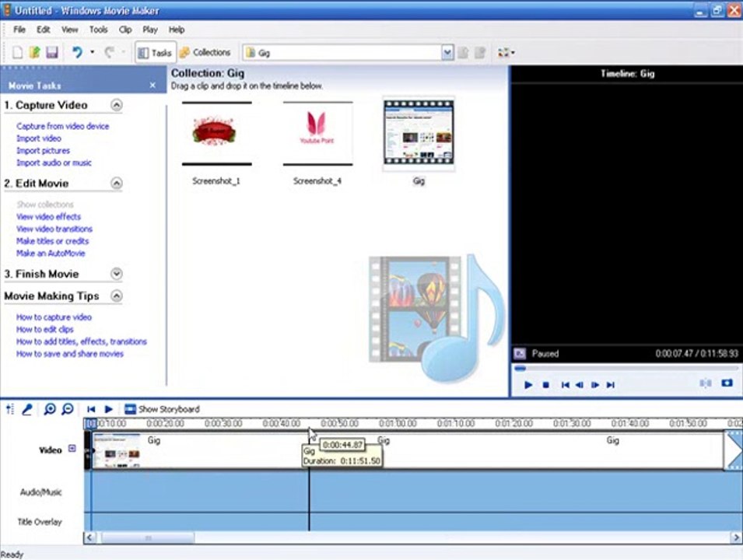Screen dimensions: 743x560
Task: Click Make an AutoMovie link
Action: coord(51,253)
